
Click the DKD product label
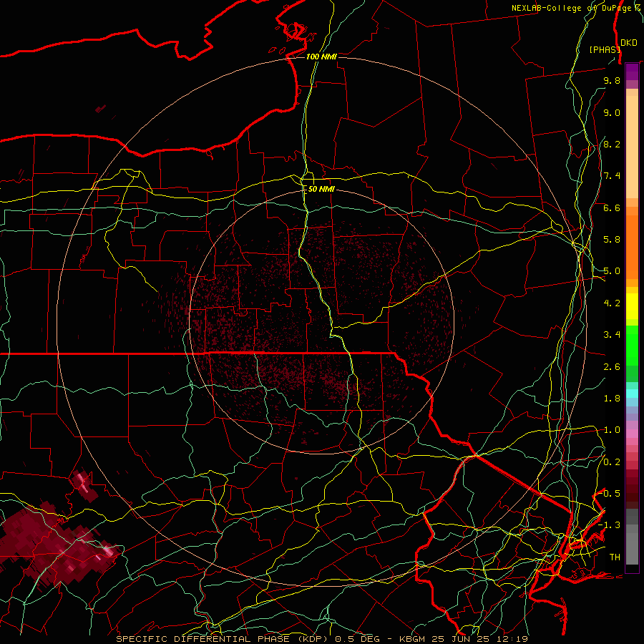[x=629, y=43]
